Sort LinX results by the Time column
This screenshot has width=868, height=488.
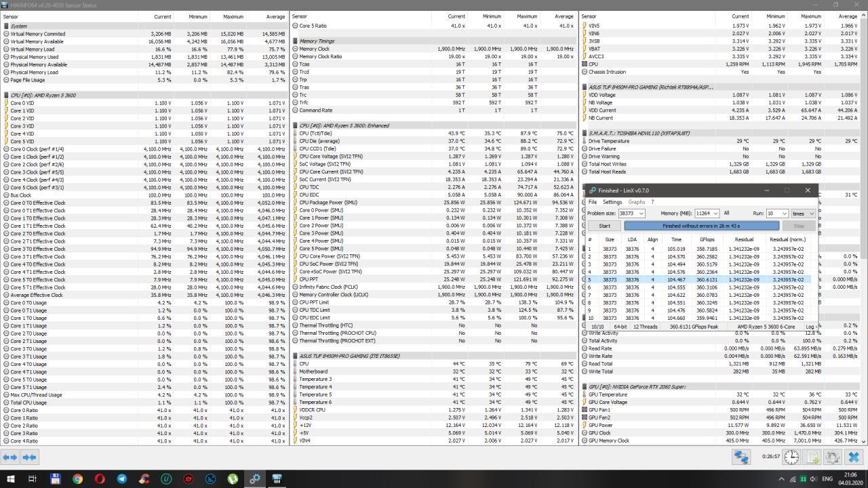point(676,239)
